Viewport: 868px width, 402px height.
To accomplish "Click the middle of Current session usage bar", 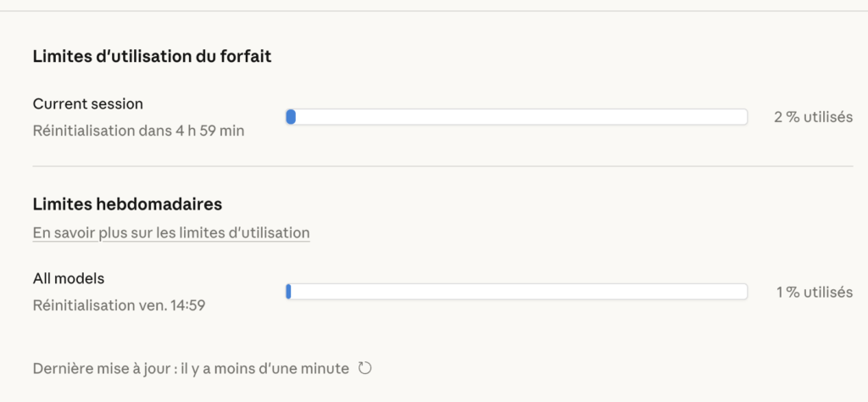I will pyautogui.click(x=516, y=117).
